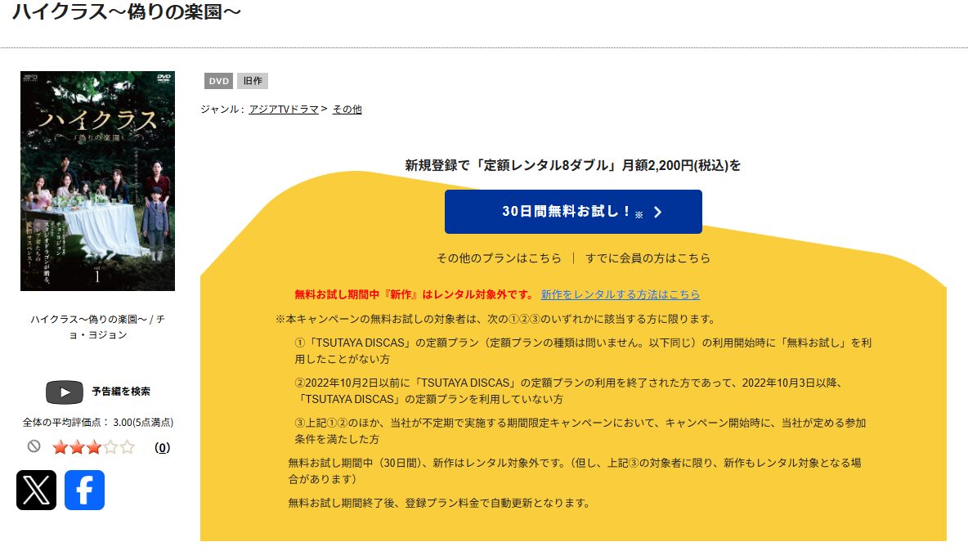Click the DVD format badge
The image size is (968, 560).
pyautogui.click(x=218, y=81)
